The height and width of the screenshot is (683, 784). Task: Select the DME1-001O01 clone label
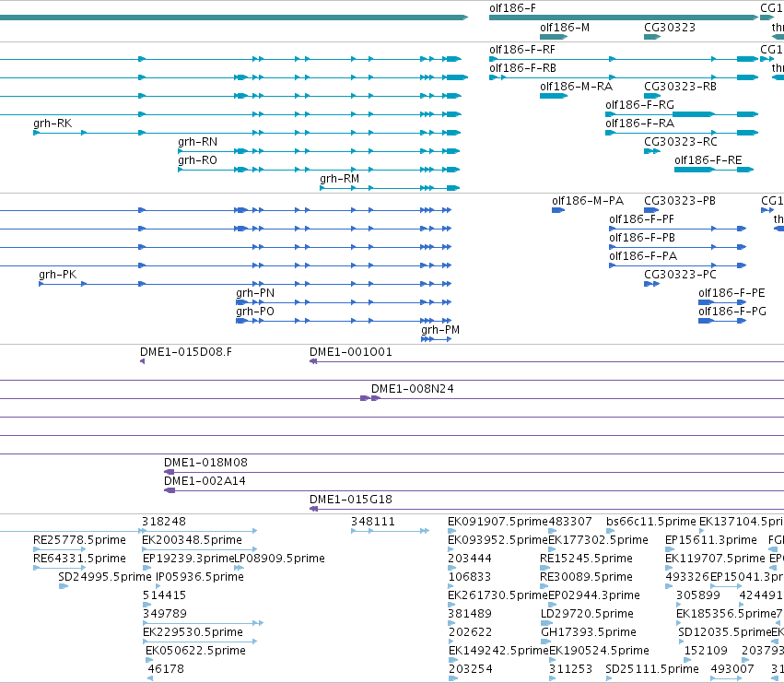click(x=350, y=352)
